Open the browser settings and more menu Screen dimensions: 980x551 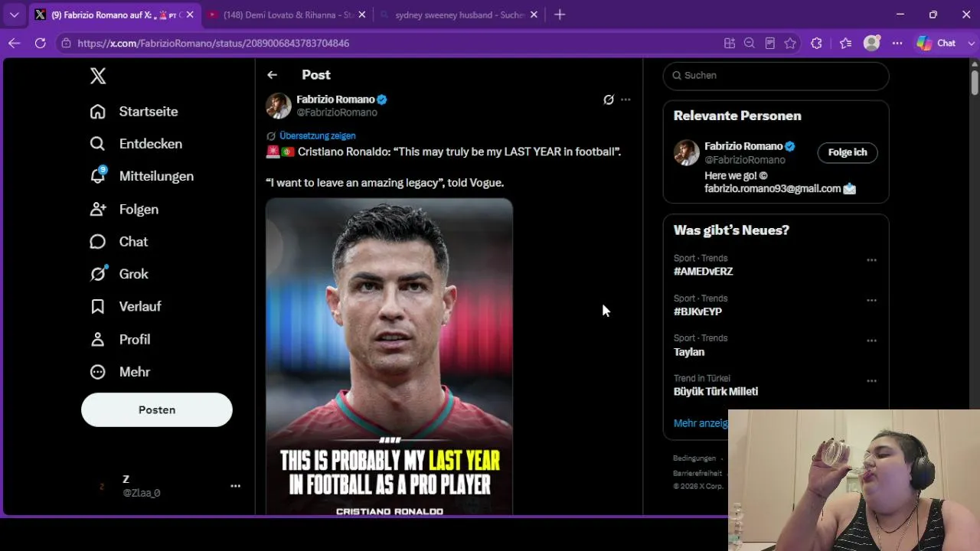897,44
